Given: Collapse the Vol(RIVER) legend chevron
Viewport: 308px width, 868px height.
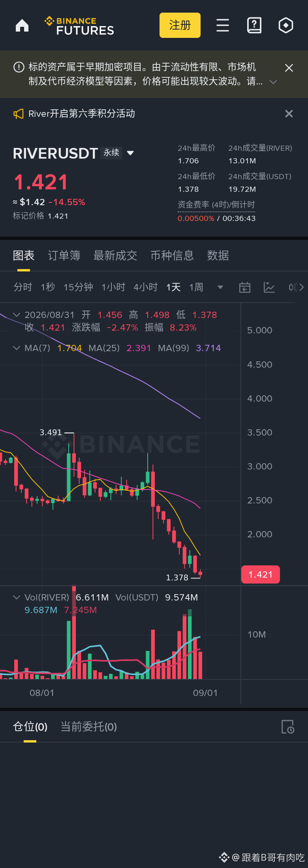Looking at the screenshot, I should 17,597.
